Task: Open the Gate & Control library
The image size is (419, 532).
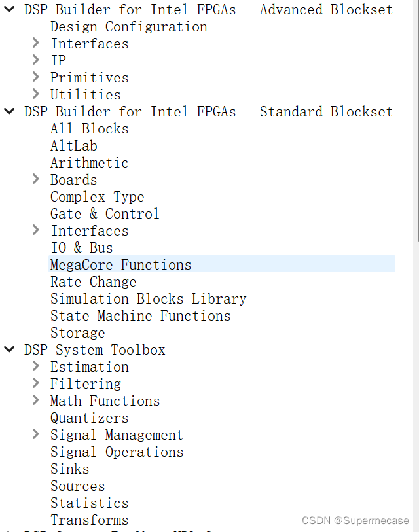Action: (x=105, y=213)
